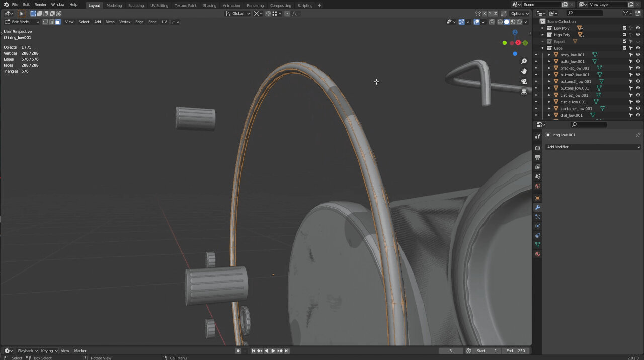Disable the High Poly collection checkbox

(x=624, y=35)
